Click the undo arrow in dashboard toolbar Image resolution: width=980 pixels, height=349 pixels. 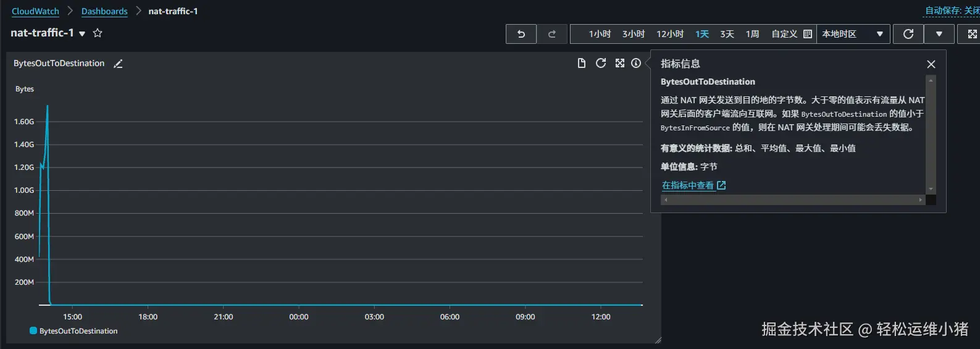coord(521,34)
